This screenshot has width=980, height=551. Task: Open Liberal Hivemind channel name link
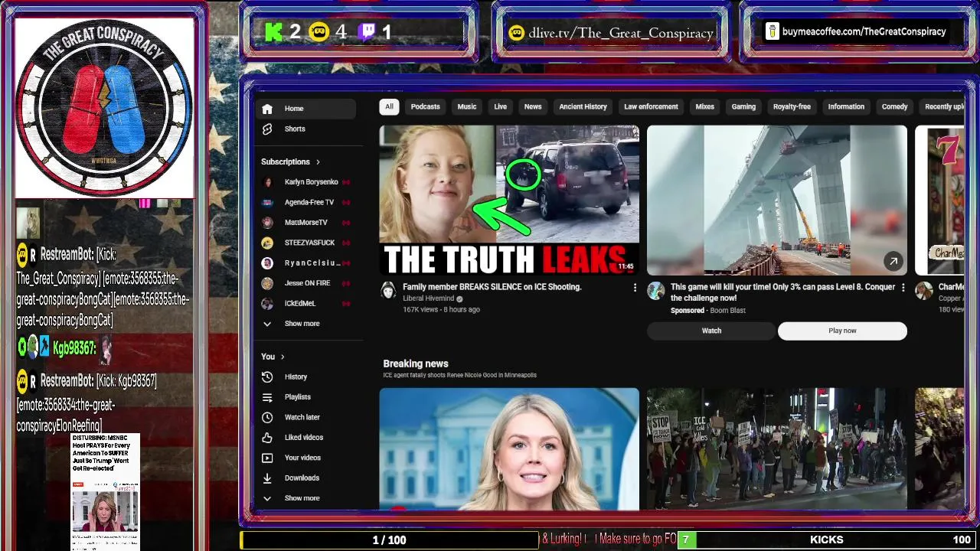[x=429, y=298]
